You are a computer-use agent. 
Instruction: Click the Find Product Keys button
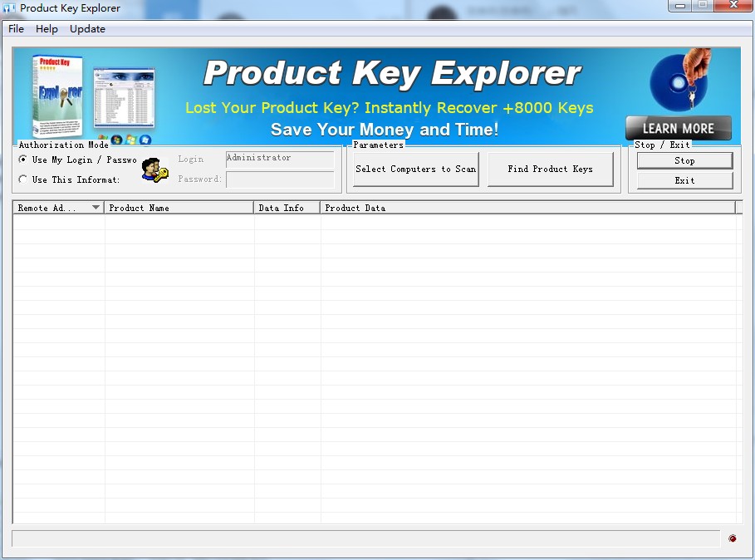551,169
